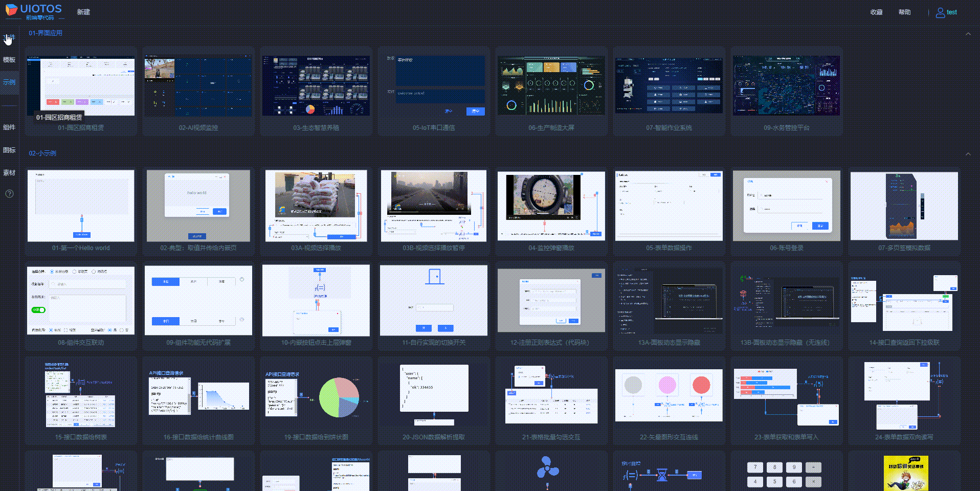
Task: Open the 19-接口数据给到饼状图 thumbnail
Action: tap(316, 395)
